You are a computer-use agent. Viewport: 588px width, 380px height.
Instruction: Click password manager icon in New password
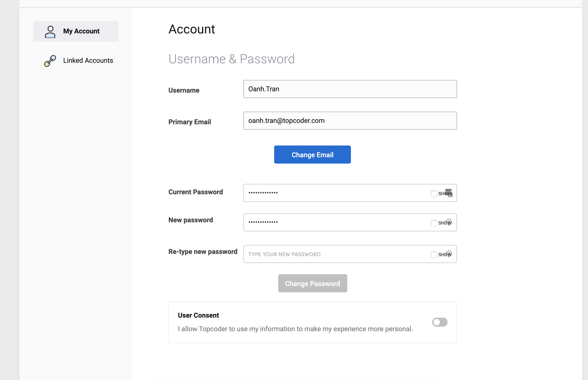click(449, 222)
